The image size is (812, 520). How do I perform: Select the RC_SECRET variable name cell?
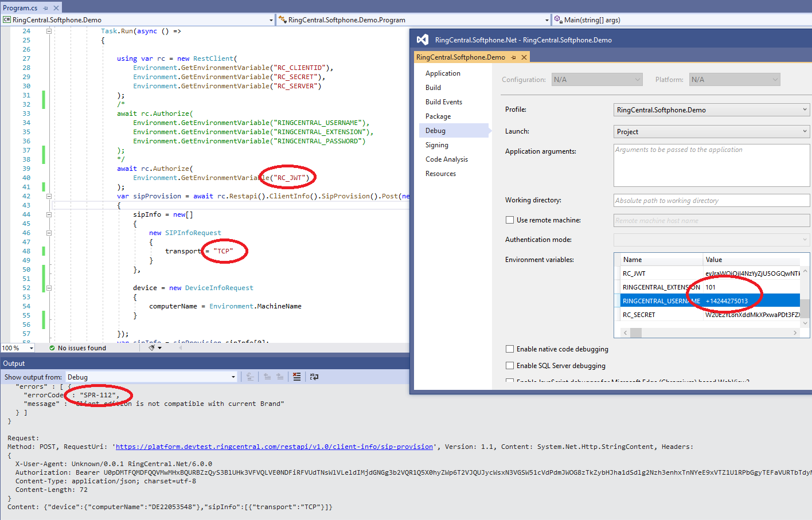click(662, 315)
